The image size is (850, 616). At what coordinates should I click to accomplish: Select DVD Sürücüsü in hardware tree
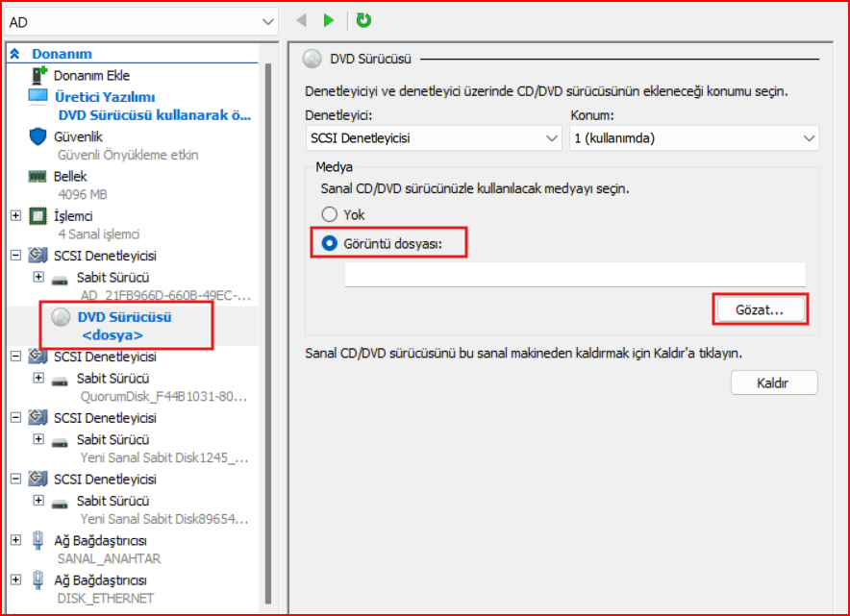point(124,317)
